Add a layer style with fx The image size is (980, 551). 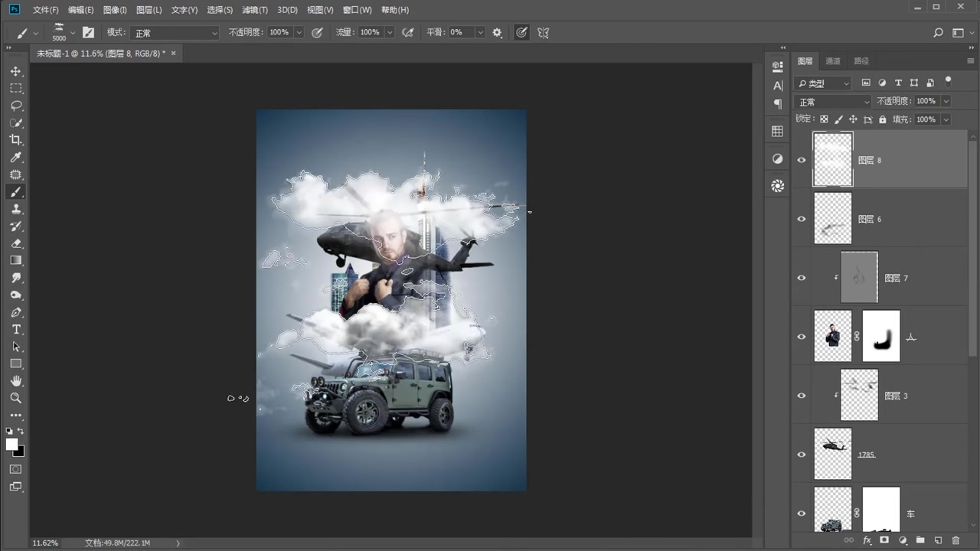867,540
